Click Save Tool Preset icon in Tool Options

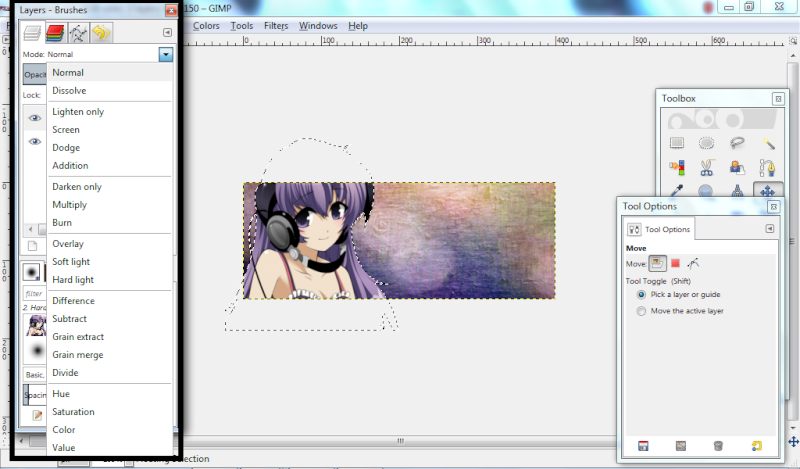pos(643,446)
